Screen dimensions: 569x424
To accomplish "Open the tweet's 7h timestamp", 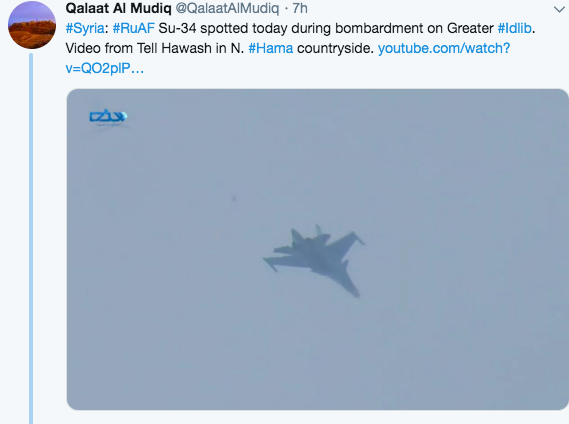I will [300, 8].
